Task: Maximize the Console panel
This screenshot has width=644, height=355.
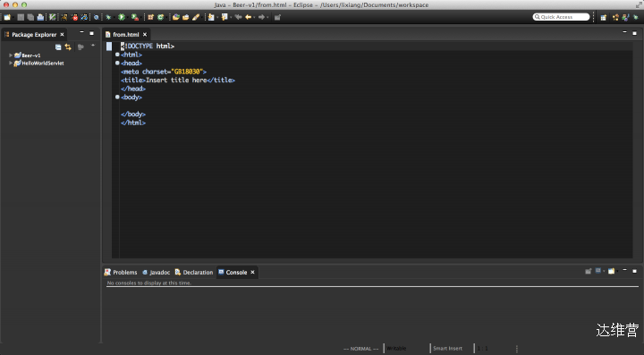Action: pyautogui.click(x=634, y=271)
